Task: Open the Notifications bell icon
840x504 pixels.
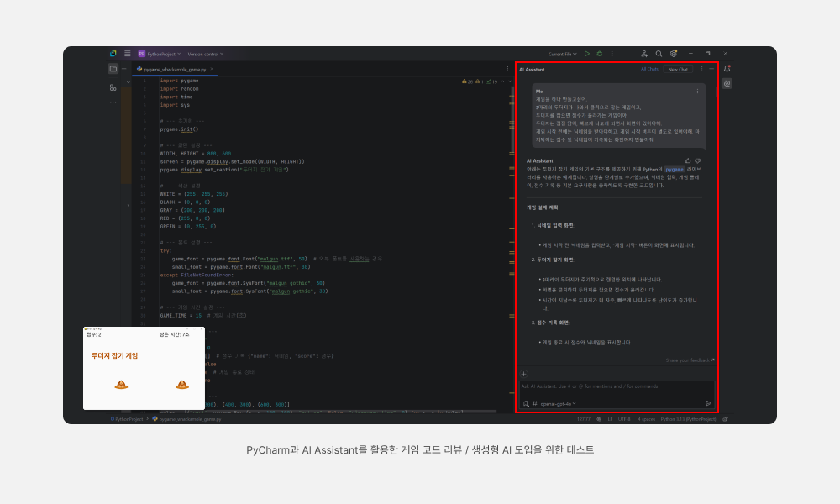Action: click(727, 69)
